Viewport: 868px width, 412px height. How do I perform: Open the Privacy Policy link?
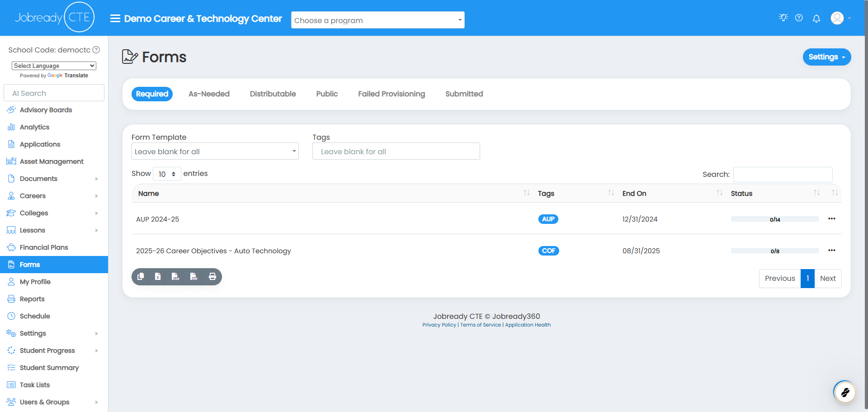439,325
